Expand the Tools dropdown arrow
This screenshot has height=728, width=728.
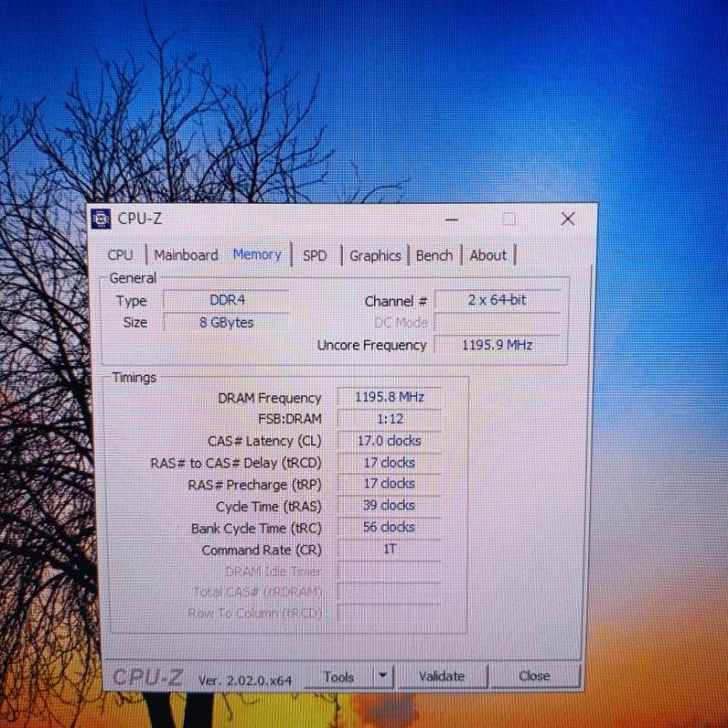click(x=383, y=675)
